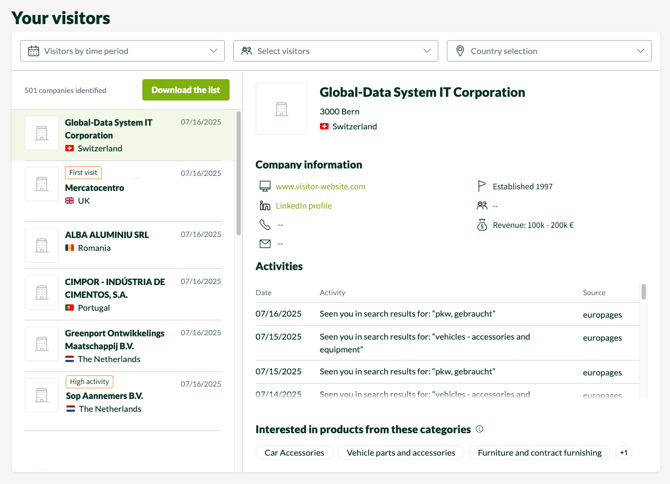Click the building logo of CIMPOR row
Image resolution: width=670 pixels, height=484 pixels.
click(41, 293)
